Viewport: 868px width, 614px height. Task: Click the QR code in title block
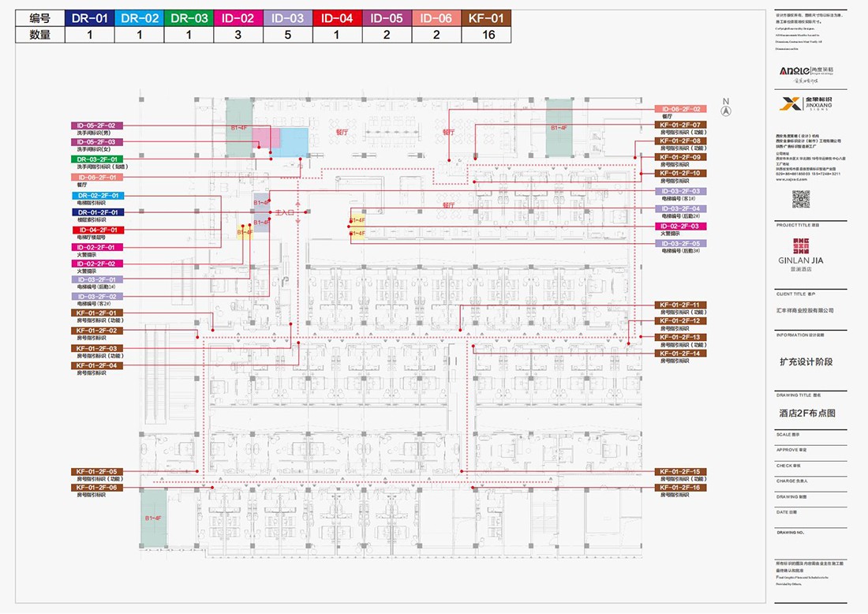pyautogui.click(x=801, y=199)
